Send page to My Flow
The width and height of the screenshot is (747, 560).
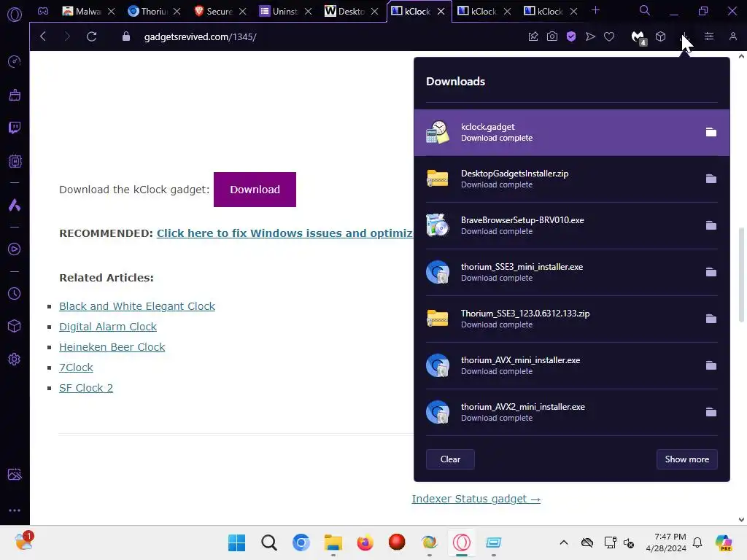click(x=590, y=36)
